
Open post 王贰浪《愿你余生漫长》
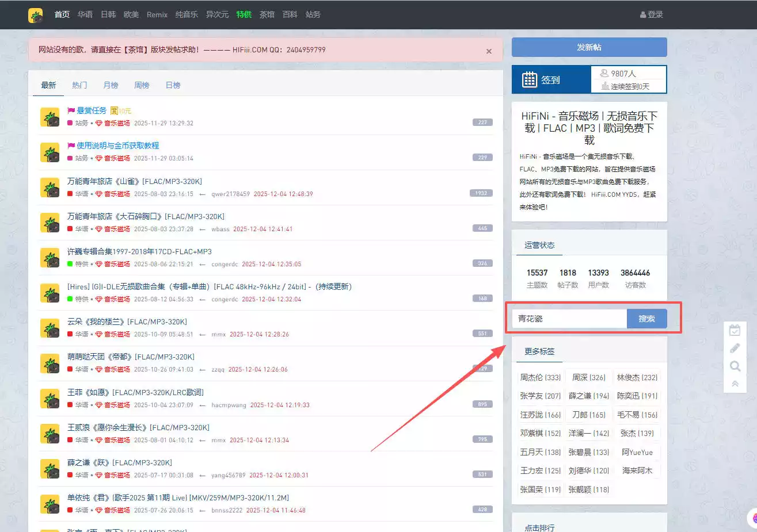(138, 427)
